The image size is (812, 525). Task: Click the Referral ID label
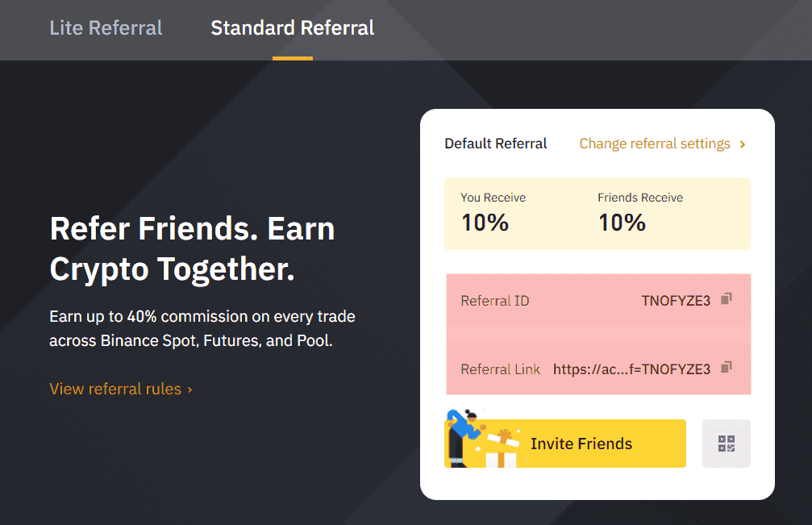pos(494,301)
